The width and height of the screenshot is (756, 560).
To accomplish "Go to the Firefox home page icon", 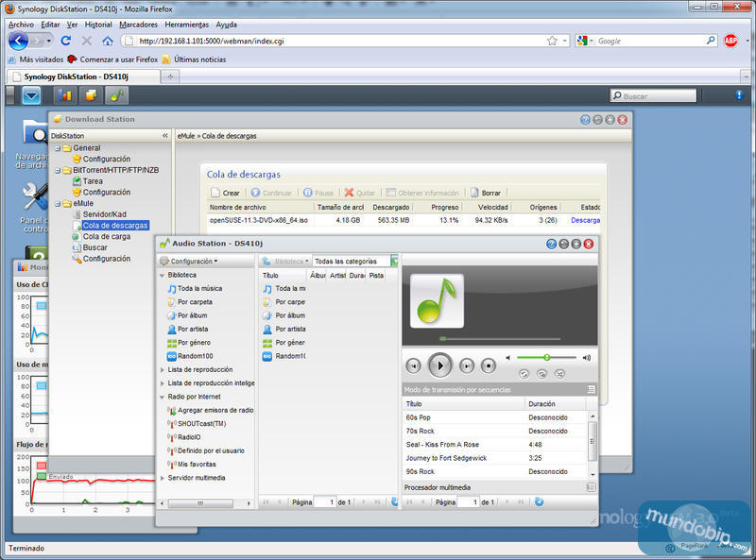I will point(108,41).
